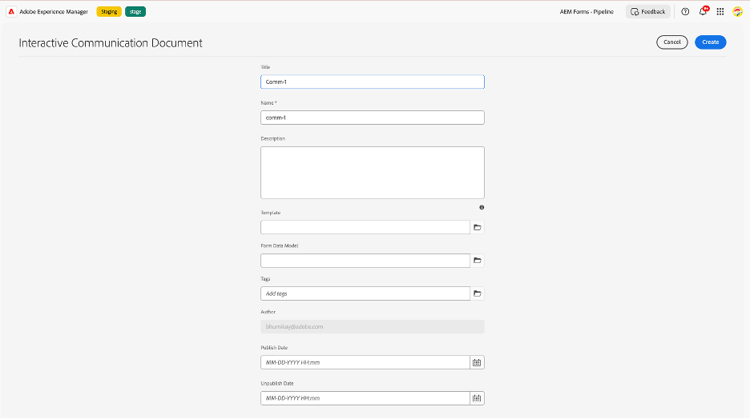
Task: Click the Add tags input field
Action: tap(365, 293)
